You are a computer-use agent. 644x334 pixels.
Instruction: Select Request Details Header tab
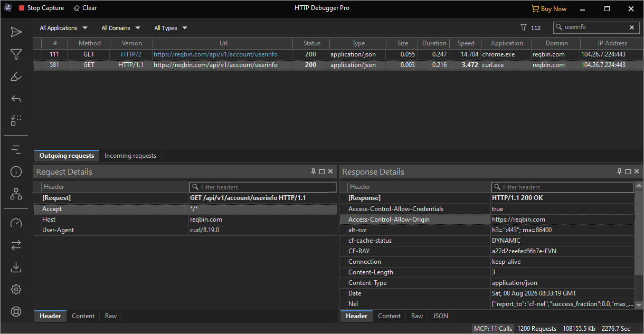[50, 316]
